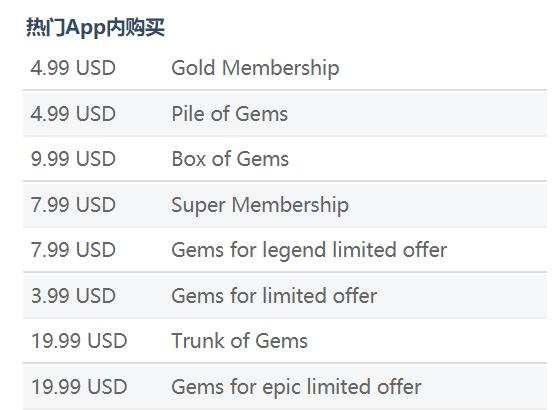Select the Box of Gems entry
Image resolution: width=555 pixels, height=410 pixels.
point(230,159)
